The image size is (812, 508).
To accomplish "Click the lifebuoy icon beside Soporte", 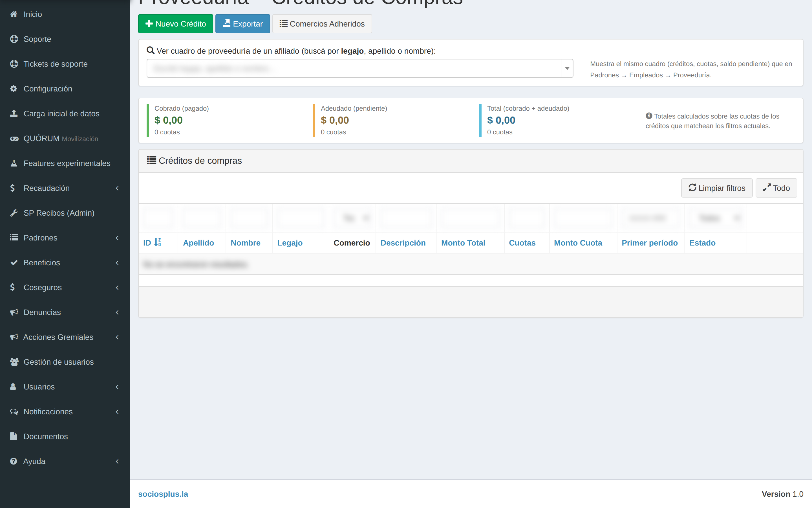I will click(14, 39).
